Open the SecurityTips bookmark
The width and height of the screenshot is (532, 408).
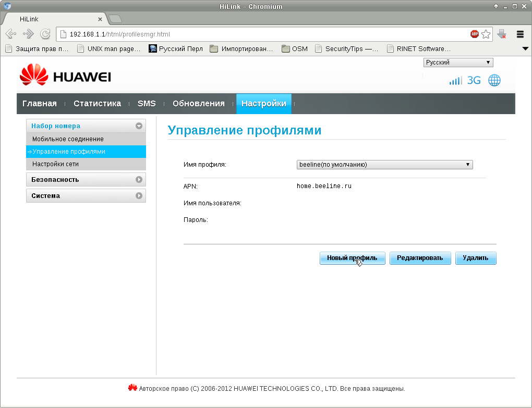346,49
